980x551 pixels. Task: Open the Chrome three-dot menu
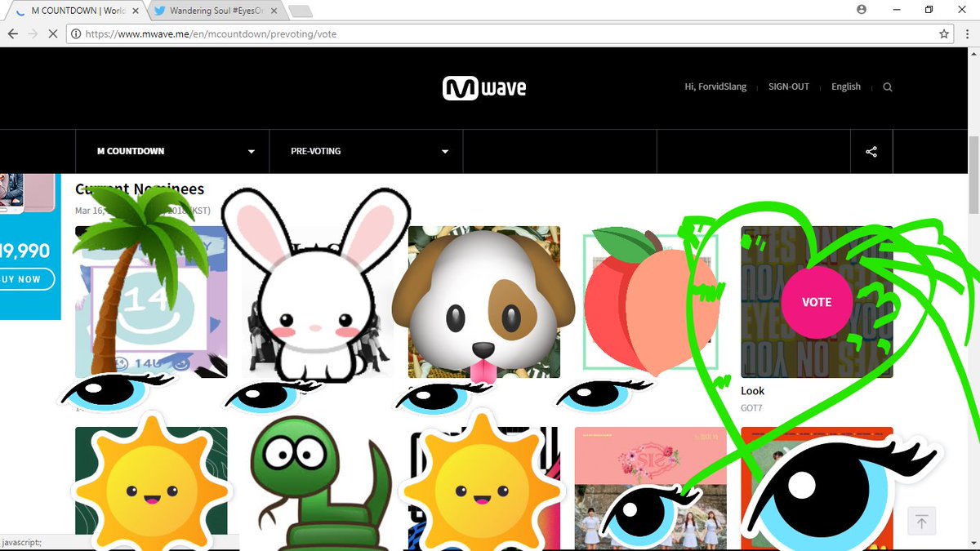(x=967, y=34)
